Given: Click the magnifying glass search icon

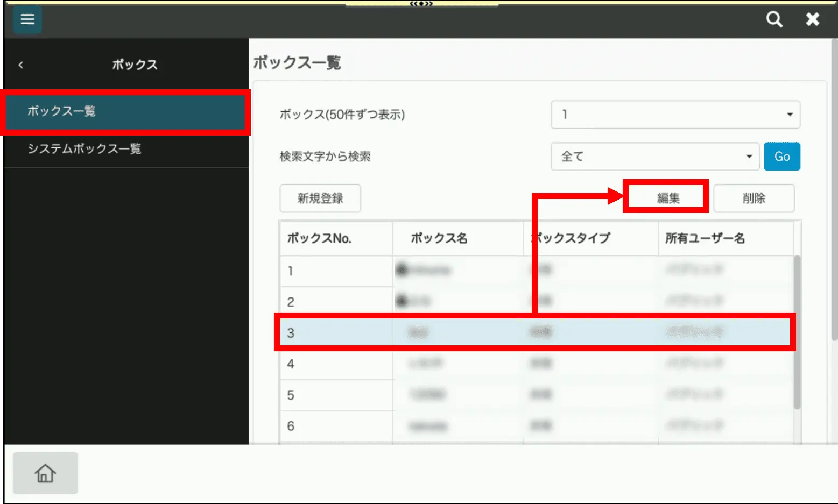Looking at the screenshot, I should tap(774, 20).
